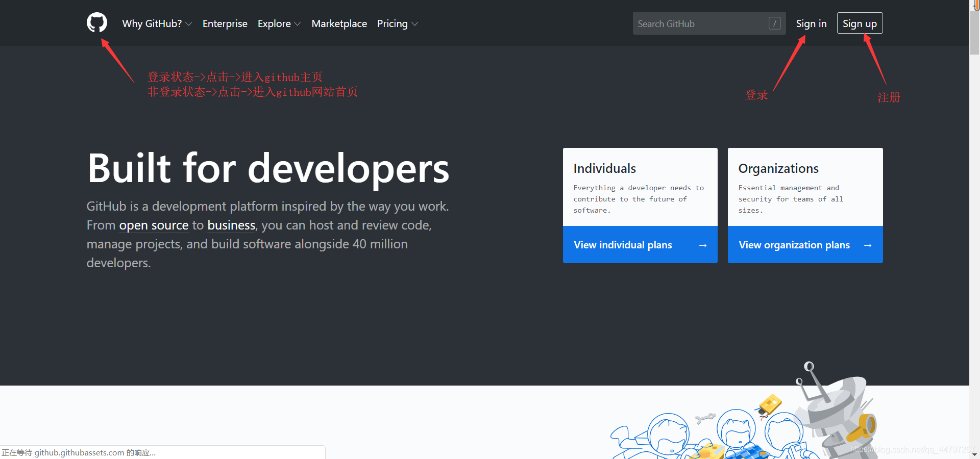The image size is (980, 459).
Task: Expand the Pricing dropdown
Action: tap(398, 23)
